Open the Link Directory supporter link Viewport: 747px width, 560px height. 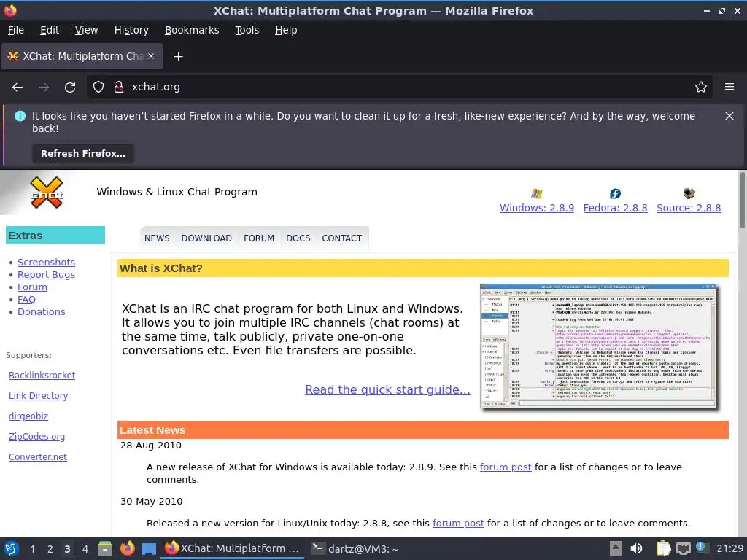(38, 396)
